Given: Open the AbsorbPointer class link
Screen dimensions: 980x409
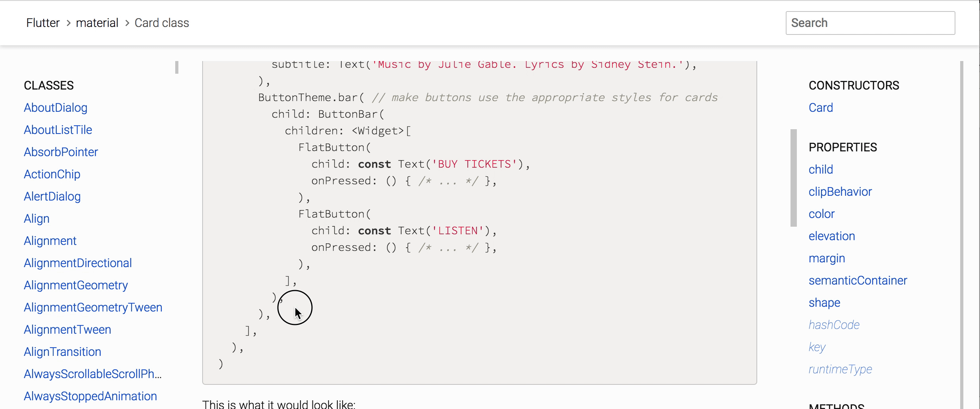Looking at the screenshot, I should [61, 152].
